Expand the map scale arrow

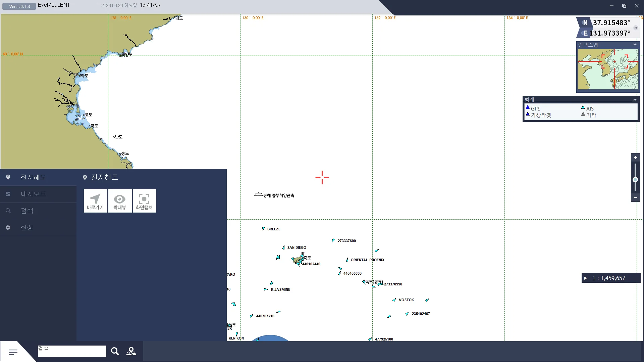click(x=585, y=278)
